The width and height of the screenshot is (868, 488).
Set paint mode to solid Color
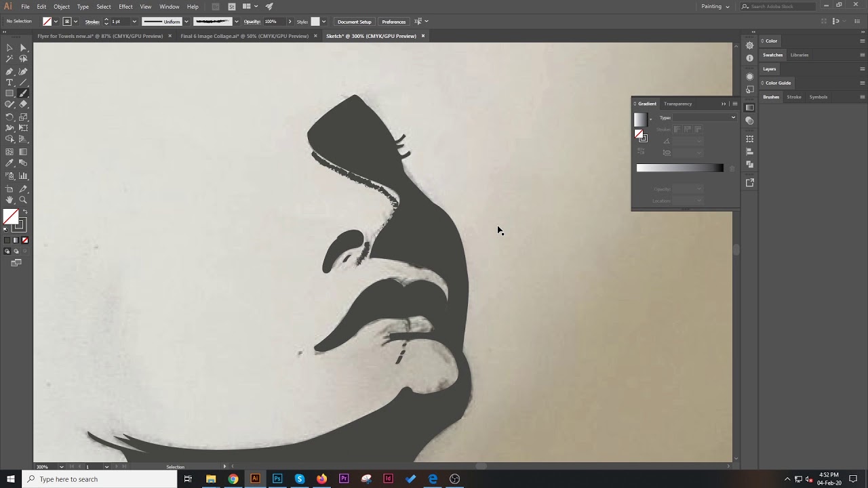[7, 240]
